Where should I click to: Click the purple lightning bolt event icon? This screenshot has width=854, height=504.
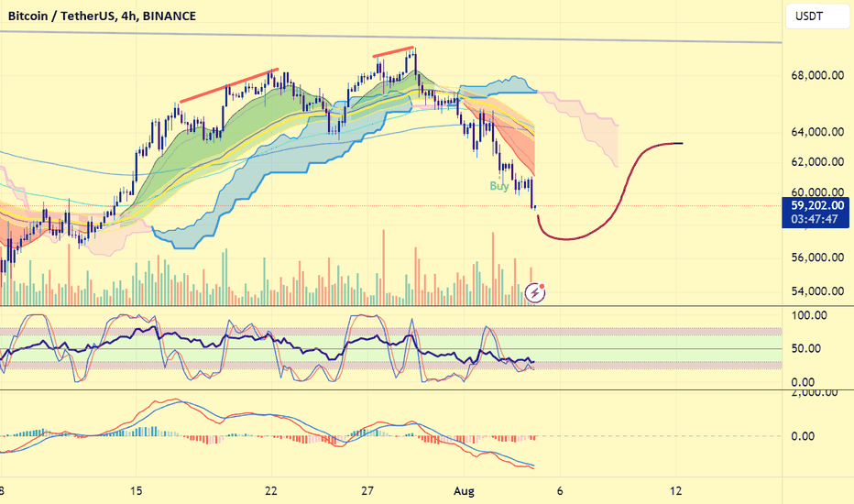(535, 292)
